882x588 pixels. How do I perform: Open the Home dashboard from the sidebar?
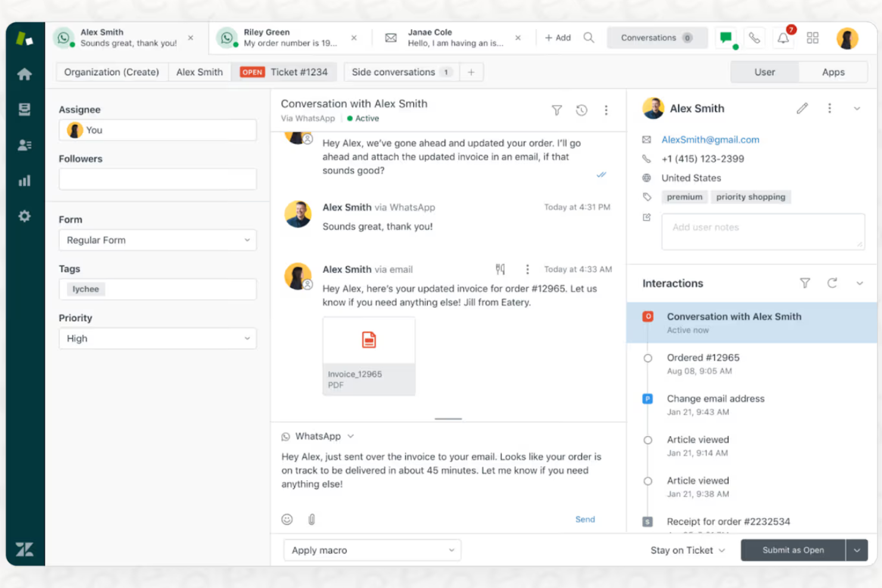point(24,73)
